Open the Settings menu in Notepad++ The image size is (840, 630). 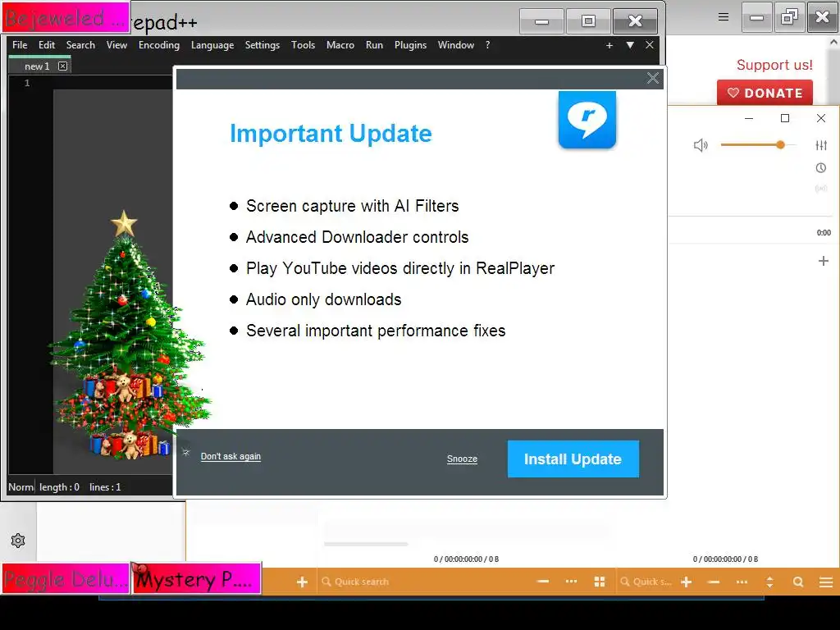(x=262, y=45)
